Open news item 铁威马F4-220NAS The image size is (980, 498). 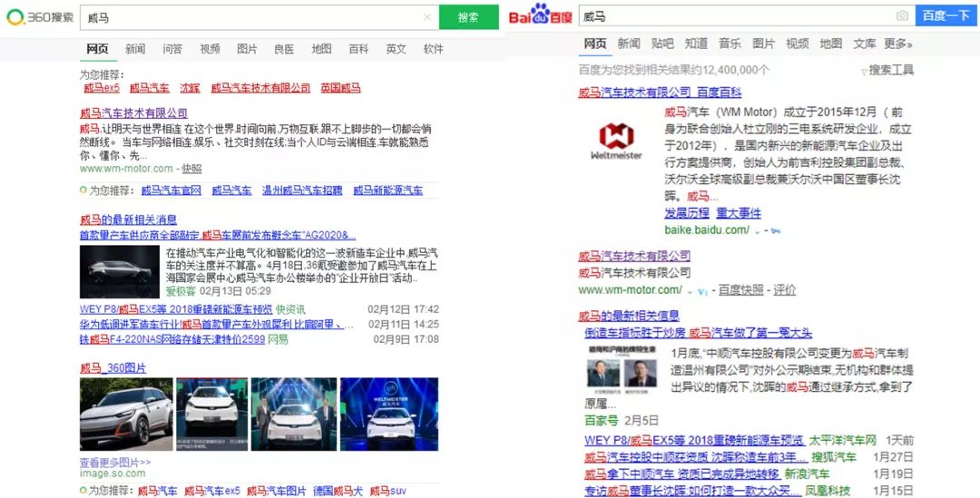point(172,339)
